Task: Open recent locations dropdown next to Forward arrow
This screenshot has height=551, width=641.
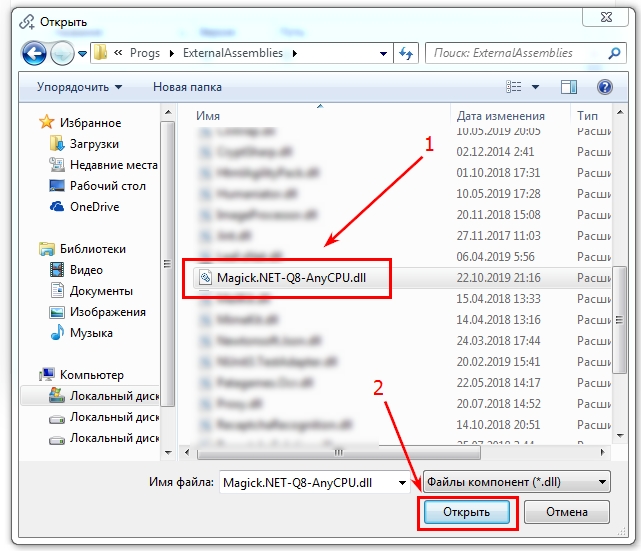Action: pos(83,54)
